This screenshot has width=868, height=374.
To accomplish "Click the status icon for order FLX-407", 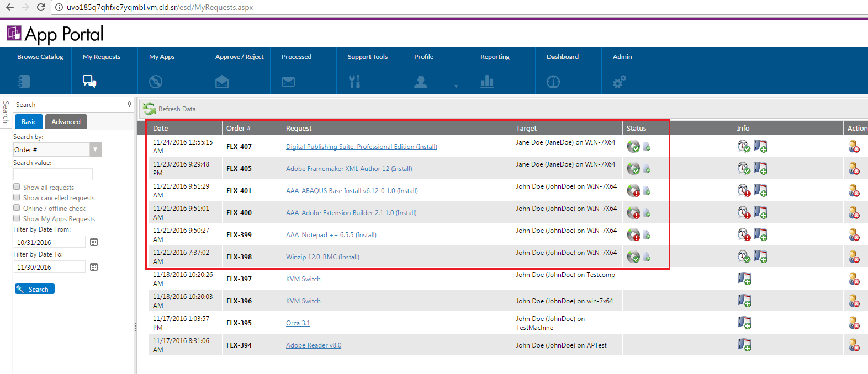I will point(633,147).
